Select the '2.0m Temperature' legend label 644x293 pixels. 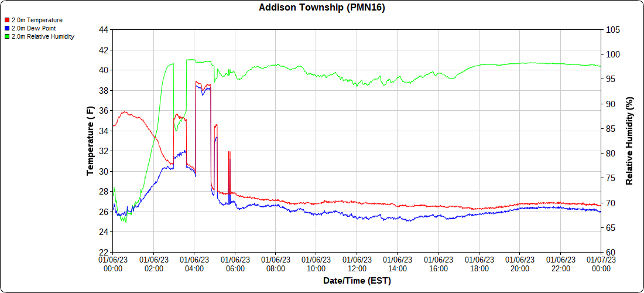(37, 20)
